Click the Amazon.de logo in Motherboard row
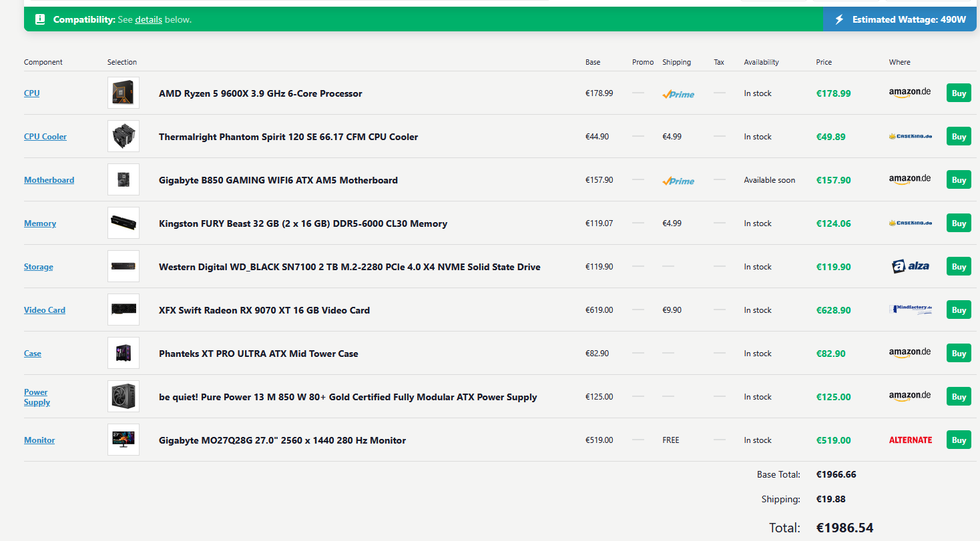This screenshot has height=541, width=980. point(910,179)
